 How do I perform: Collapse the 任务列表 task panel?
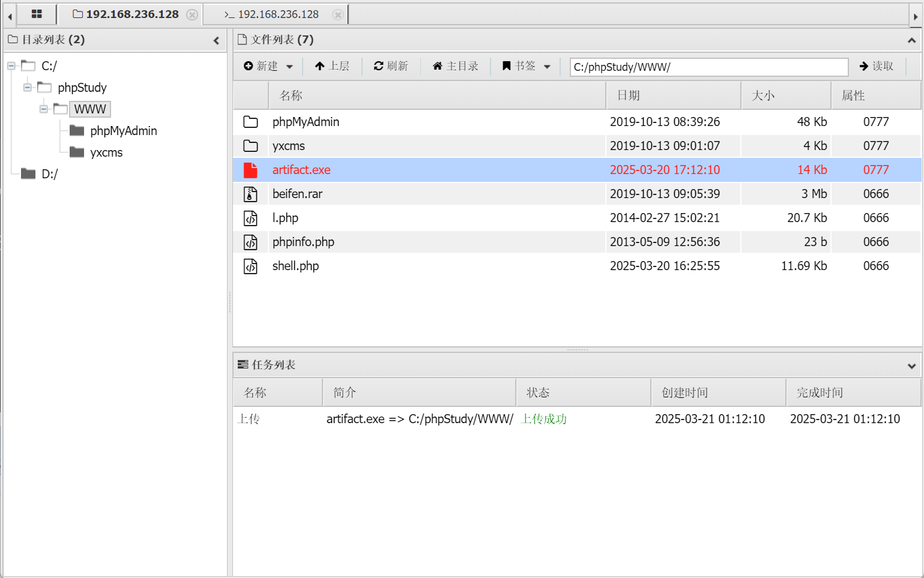point(911,366)
